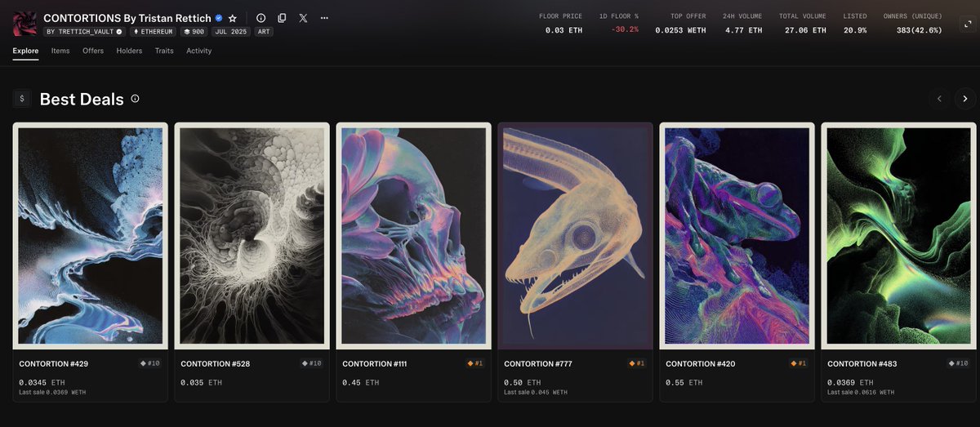This screenshot has height=427, width=980.
Task: Click the listed percentage 20.9%
Action: pos(855,30)
